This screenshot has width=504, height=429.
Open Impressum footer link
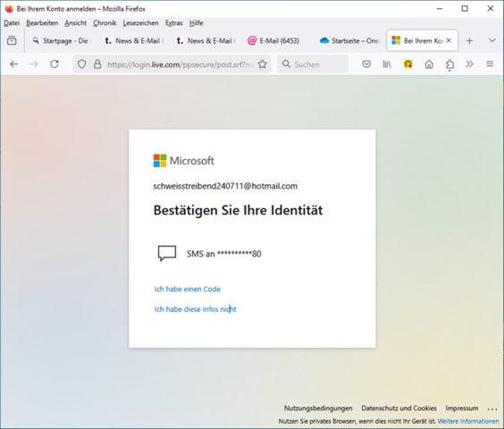462,408
